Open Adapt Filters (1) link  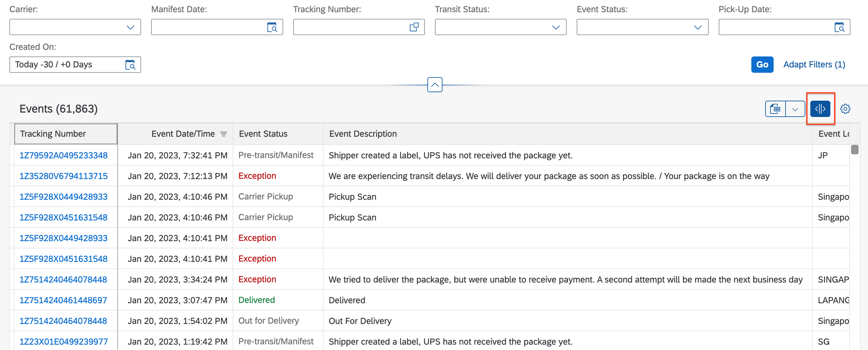[814, 65]
